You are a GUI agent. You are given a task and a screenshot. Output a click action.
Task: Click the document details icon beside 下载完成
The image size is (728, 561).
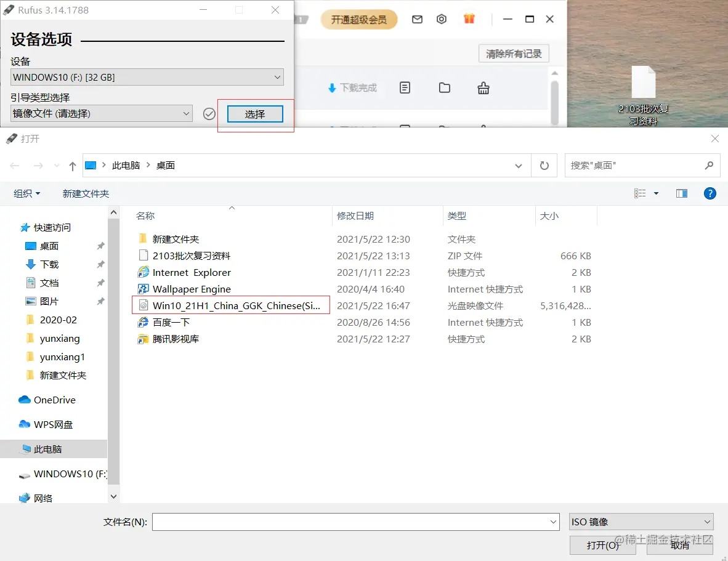click(x=405, y=87)
